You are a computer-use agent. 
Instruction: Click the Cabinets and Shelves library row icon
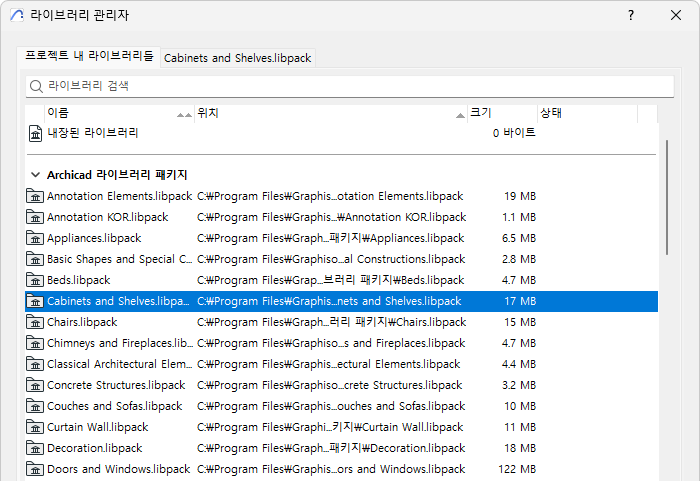35,301
